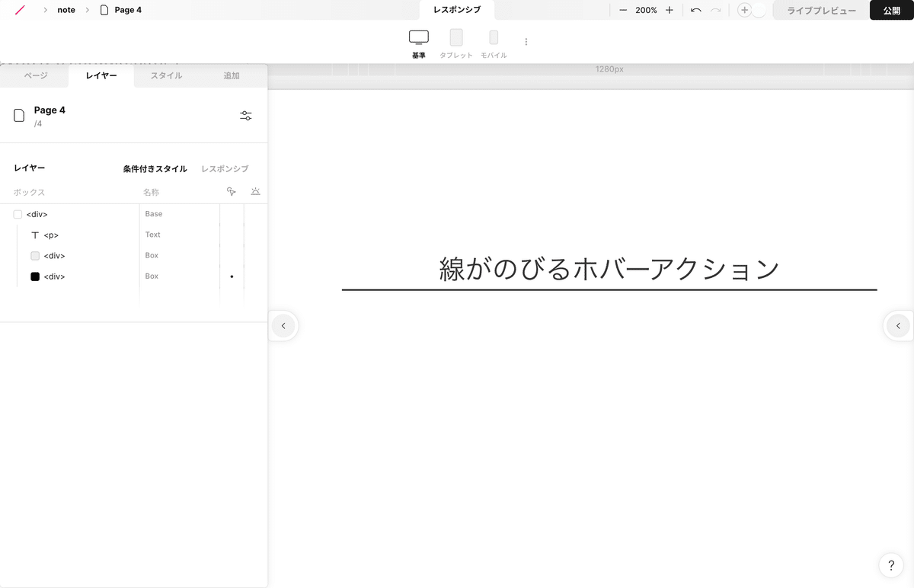Expand the right panel with chevron
Image resolution: width=914 pixels, height=588 pixels.
tap(898, 326)
